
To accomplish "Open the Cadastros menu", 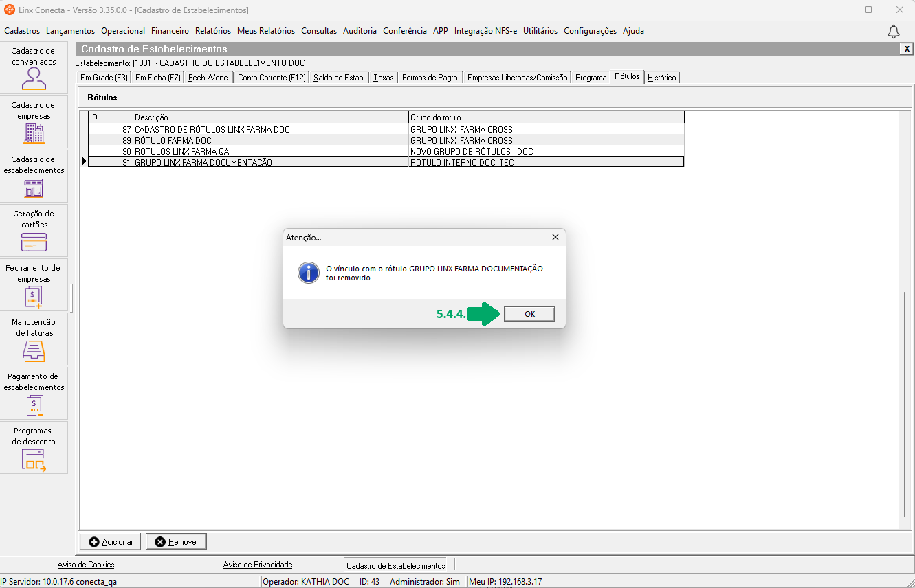I will click(x=22, y=31).
